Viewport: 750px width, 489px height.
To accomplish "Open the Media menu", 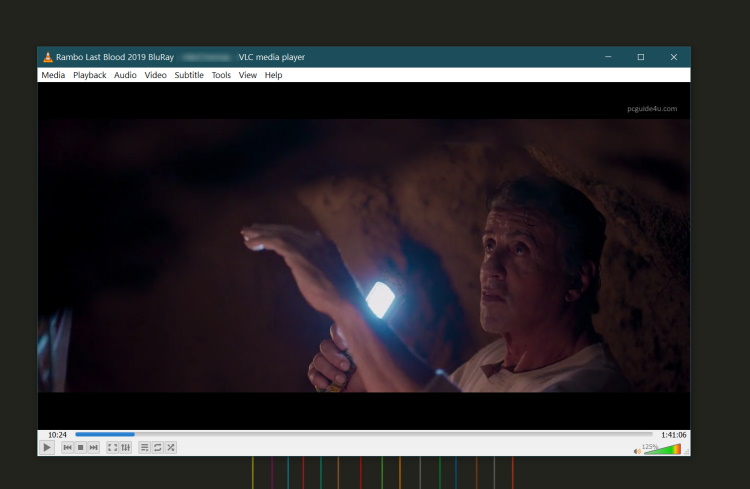I will click(x=53, y=75).
